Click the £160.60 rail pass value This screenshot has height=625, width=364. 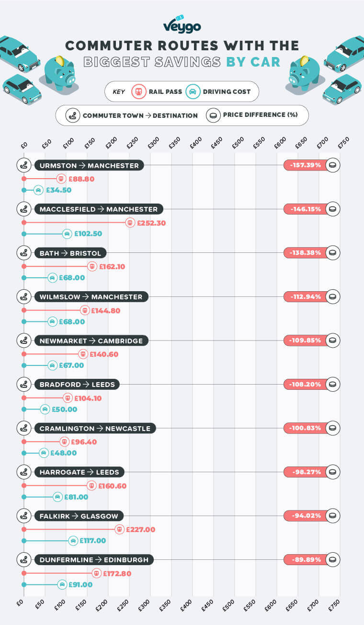[x=113, y=486]
